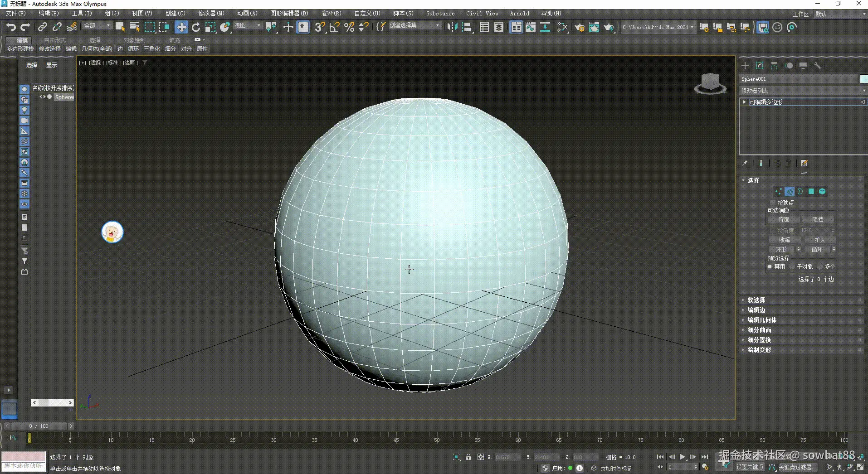Select the Select and Move tool
Image resolution: width=868 pixels, height=474 pixels.
click(181, 27)
